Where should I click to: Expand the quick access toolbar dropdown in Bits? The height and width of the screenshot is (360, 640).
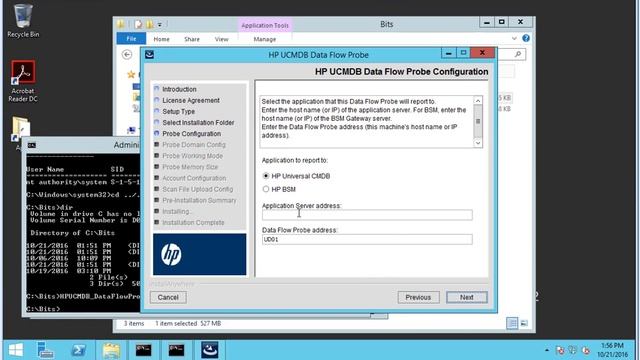click(x=160, y=25)
